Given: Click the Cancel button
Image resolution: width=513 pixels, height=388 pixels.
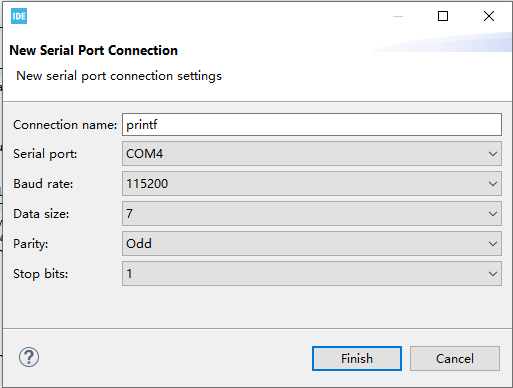Looking at the screenshot, I should pos(455,359).
